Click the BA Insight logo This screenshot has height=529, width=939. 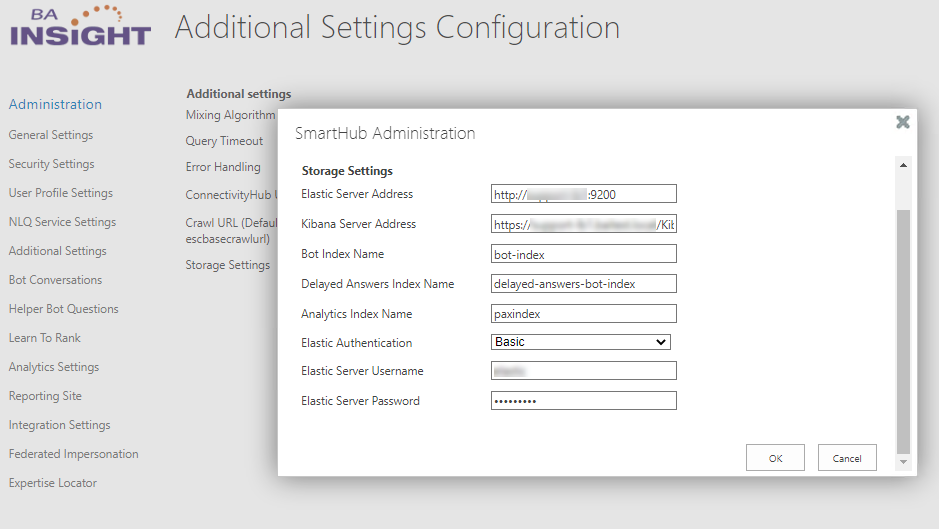[x=80, y=28]
